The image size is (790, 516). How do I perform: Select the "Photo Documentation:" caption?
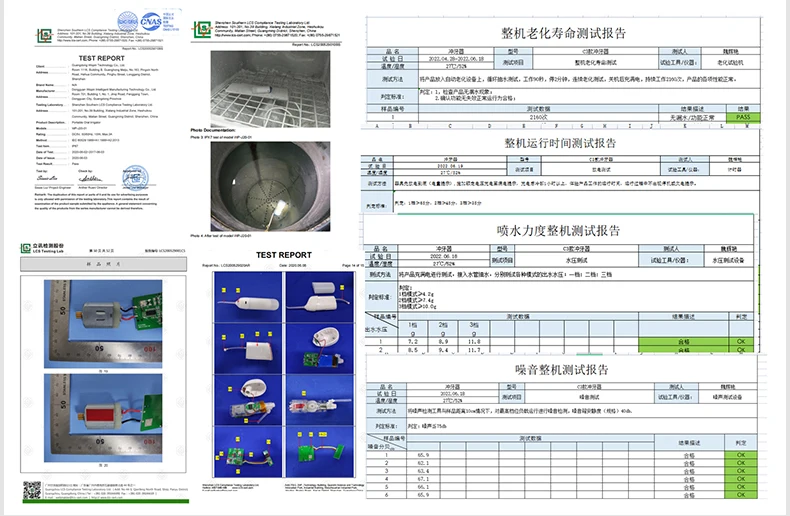(x=213, y=130)
